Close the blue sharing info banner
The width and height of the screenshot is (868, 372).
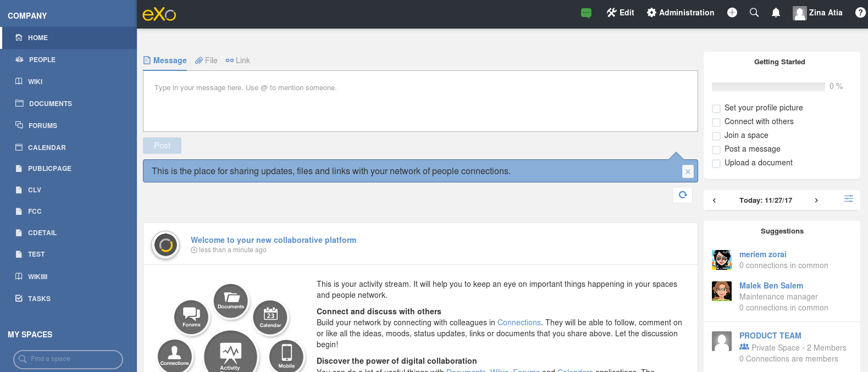pos(688,171)
